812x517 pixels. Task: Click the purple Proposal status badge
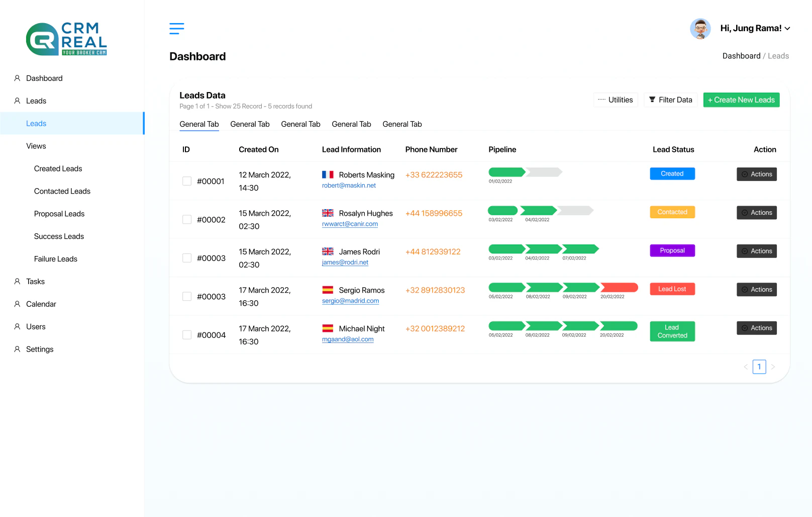[x=672, y=250]
